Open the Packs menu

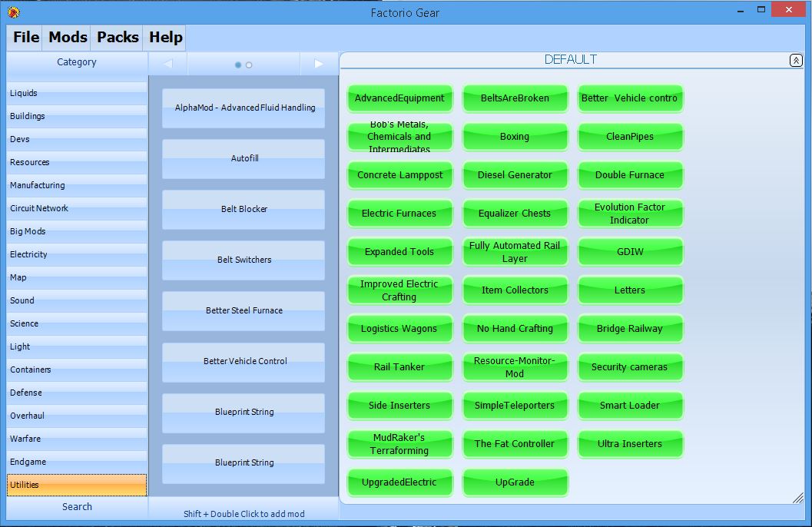tap(118, 38)
